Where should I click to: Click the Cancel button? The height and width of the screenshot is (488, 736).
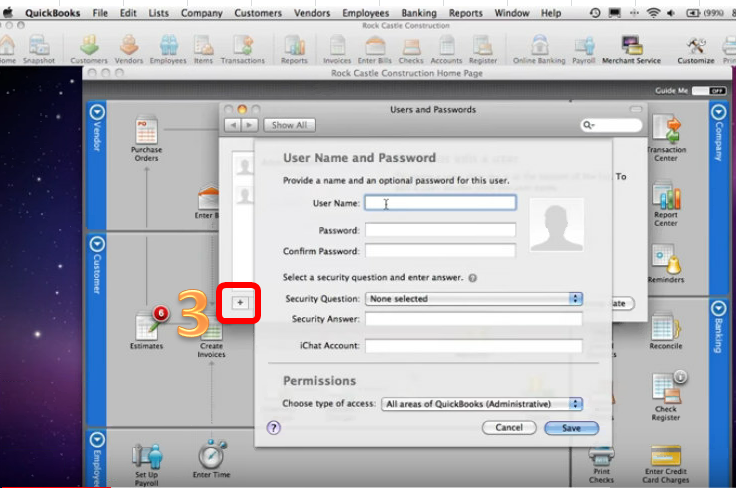click(509, 427)
